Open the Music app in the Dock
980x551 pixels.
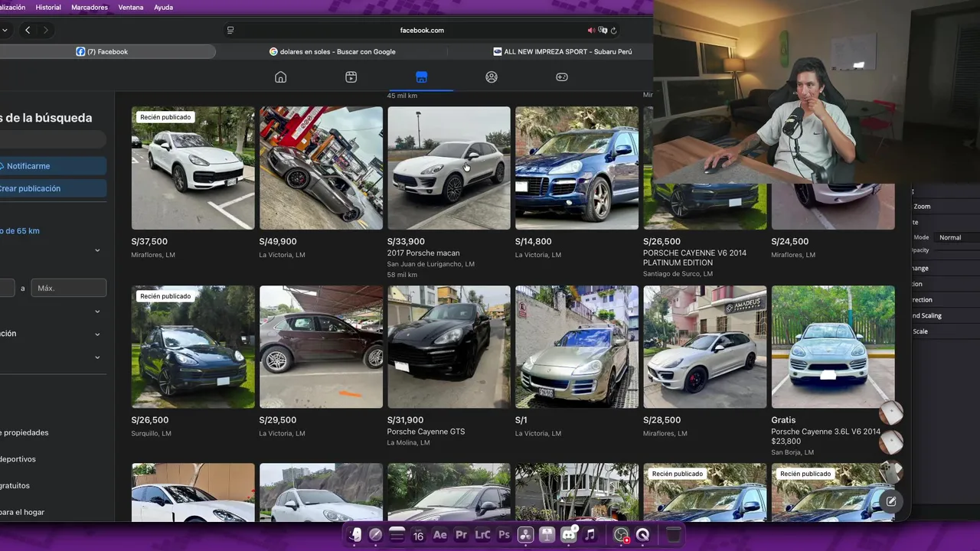tap(590, 535)
